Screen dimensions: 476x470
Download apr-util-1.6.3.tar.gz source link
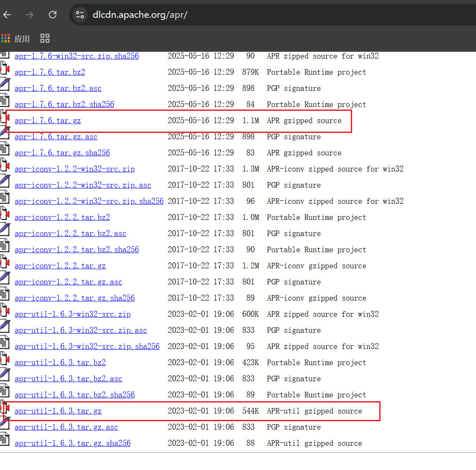tap(58, 411)
